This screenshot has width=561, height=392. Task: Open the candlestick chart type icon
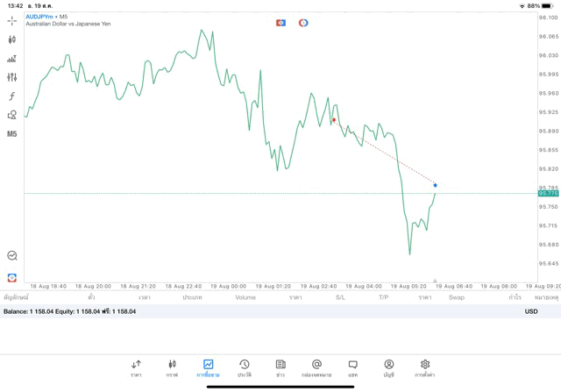(12, 39)
